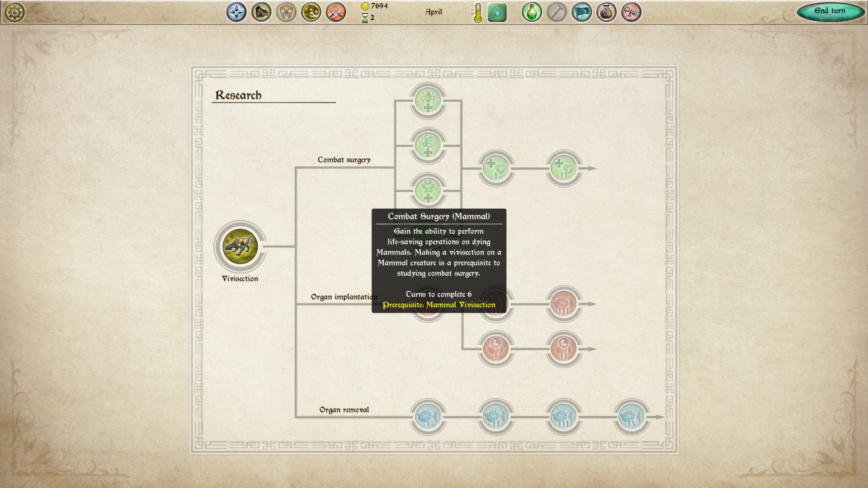Screen dimensions: 868x488
Task: Select the spider combat surgery node
Action: tap(428, 100)
